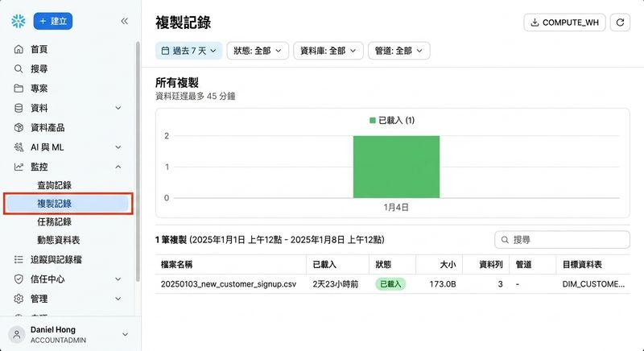The width and height of the screenshot is (644, 351).
Task: Click the 173.0B size cell
Action: tap(443, 284)
